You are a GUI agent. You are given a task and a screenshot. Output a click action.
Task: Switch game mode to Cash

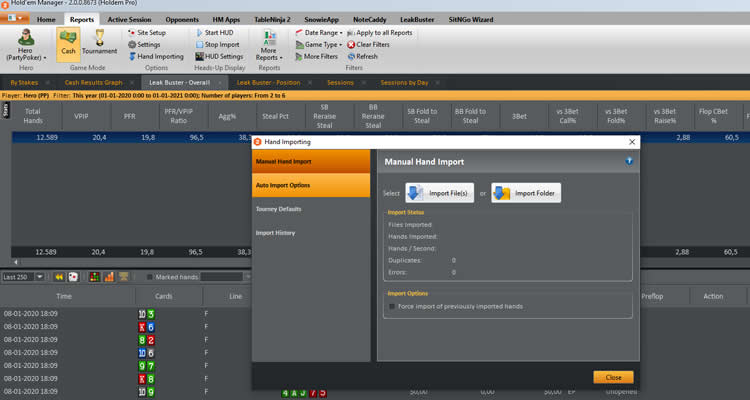tap(68, 44)
